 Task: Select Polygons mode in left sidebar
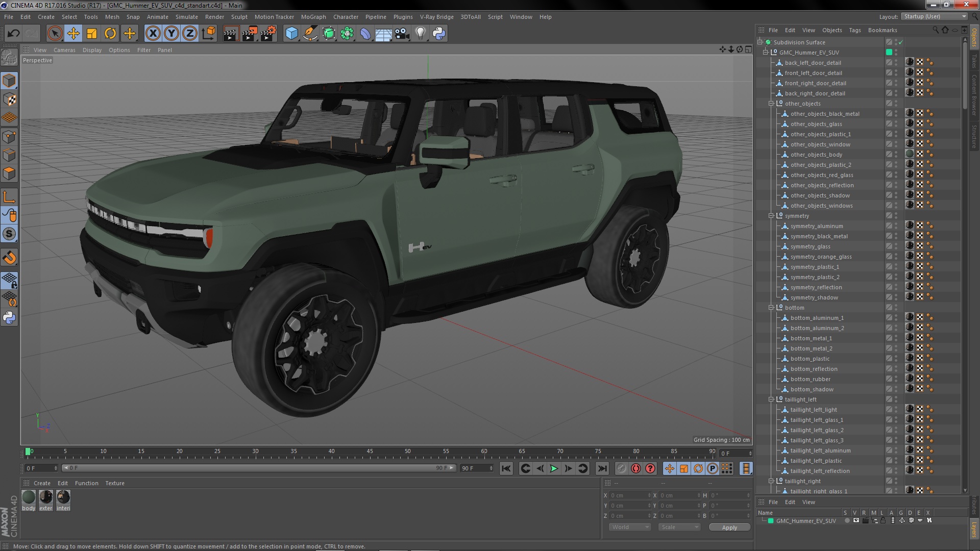tap(9, 173)
